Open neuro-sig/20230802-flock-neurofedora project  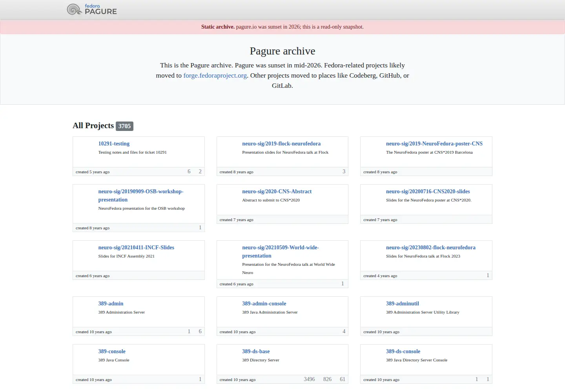[x=431, y=248]
